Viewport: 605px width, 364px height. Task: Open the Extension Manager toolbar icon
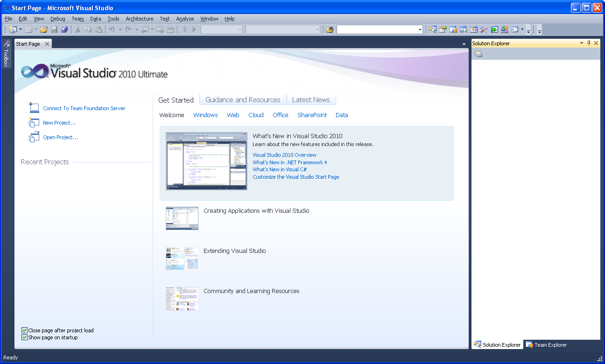[x=505, y=29]
